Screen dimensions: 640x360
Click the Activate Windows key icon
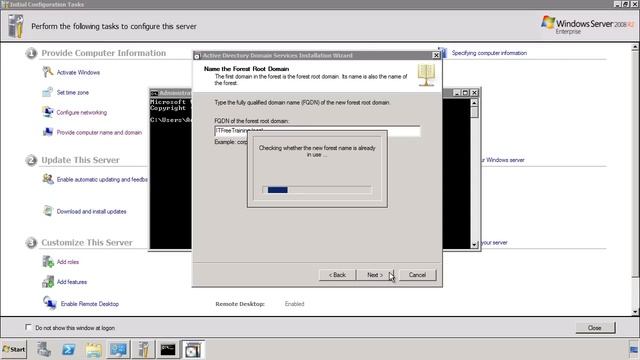tap(48, 72)
